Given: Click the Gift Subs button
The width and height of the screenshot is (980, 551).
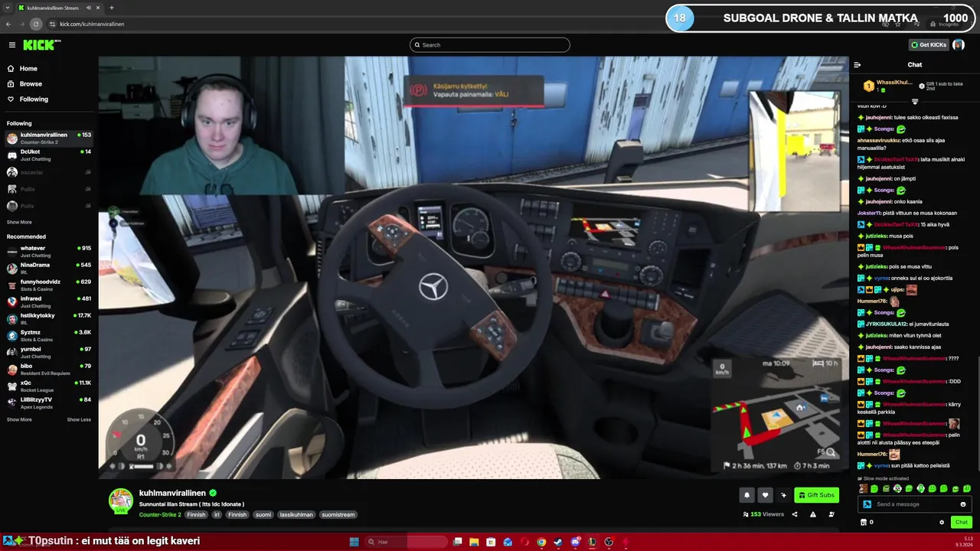Looking at the screenshot, I should pos(816,495).
